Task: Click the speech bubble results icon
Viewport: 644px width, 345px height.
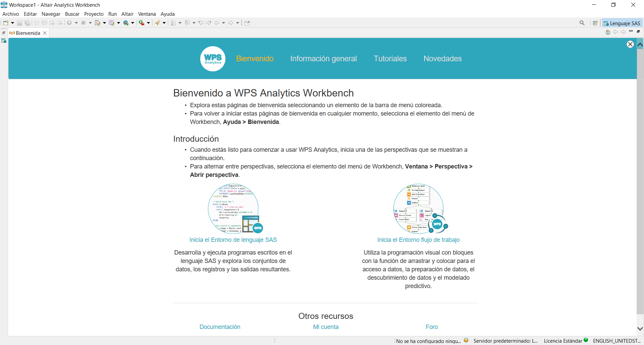Action: [x=112, y=23]
